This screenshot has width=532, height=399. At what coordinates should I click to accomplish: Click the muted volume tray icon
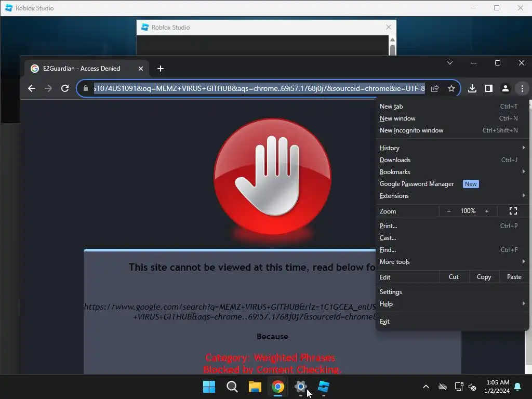pyautogui.click(x=472, y=387)
